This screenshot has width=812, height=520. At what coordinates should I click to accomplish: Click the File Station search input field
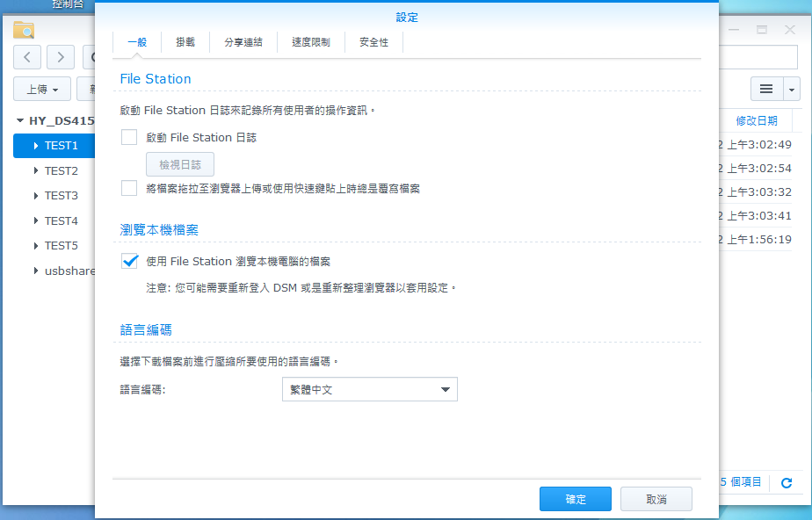[x=758, y=57]
